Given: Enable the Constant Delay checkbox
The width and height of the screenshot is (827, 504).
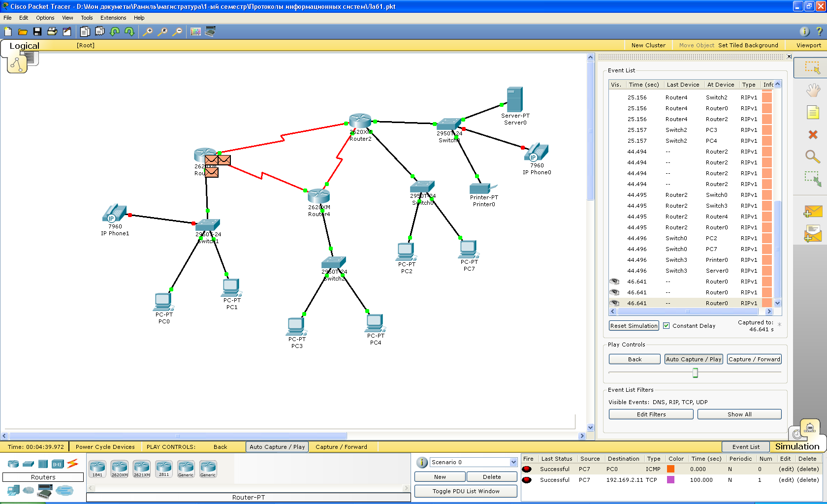Looking at the screenshot, I should 666,326.
